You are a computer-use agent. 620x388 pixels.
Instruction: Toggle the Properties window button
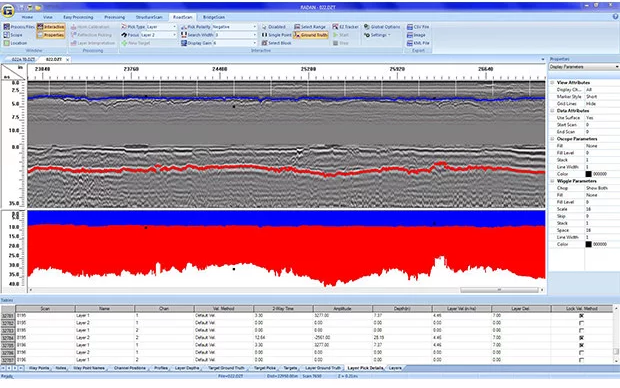pyautogui.click(x=51, y=35)
